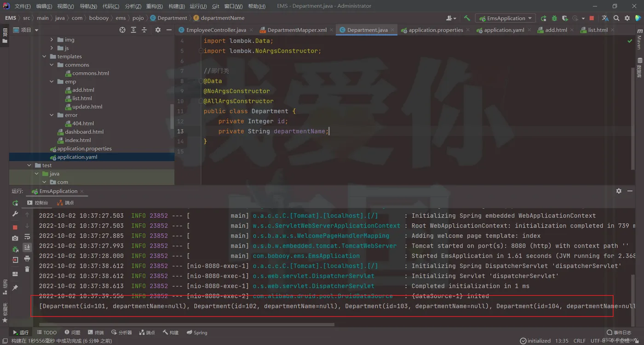
Task: Run with coverage using the shield icon
Action: point(565,18)
